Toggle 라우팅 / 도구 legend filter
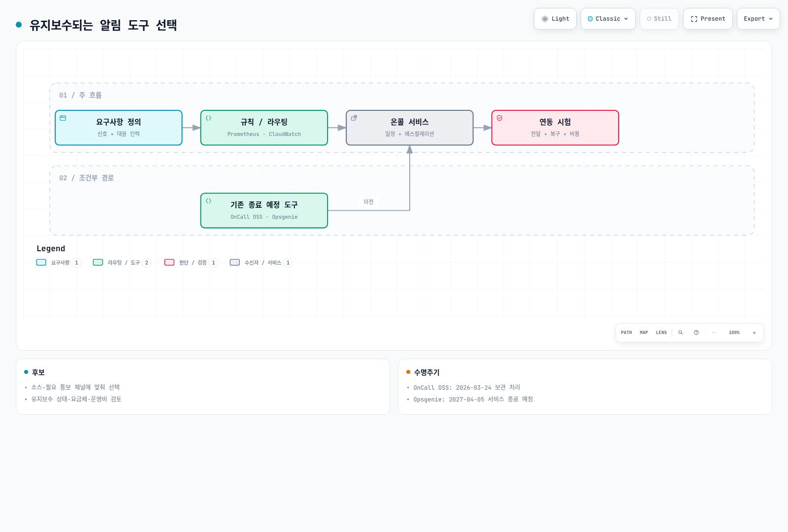Screen dimensions: 788x532 122,263
